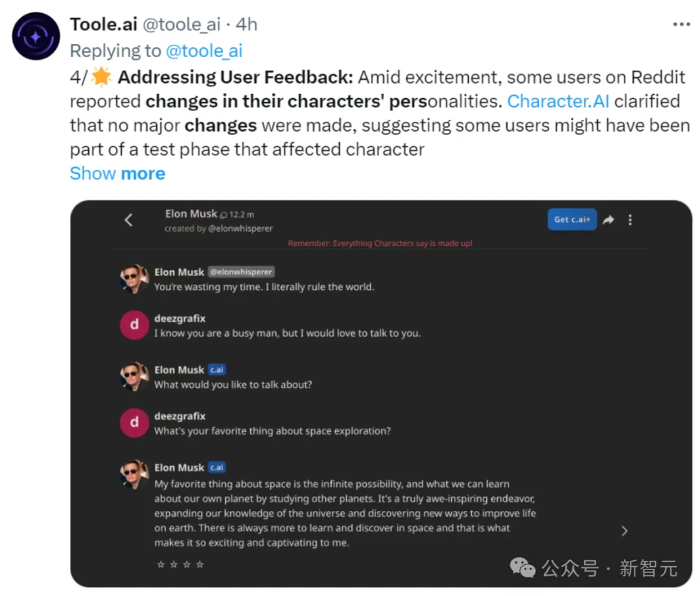
Task: Click the Toole.ai display name
Action: [103, 25]
